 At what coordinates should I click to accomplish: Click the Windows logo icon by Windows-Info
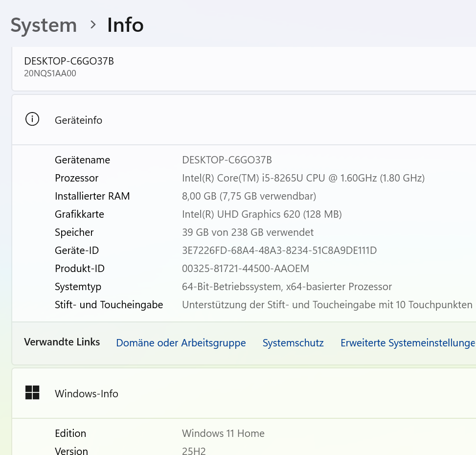(32, 392)
